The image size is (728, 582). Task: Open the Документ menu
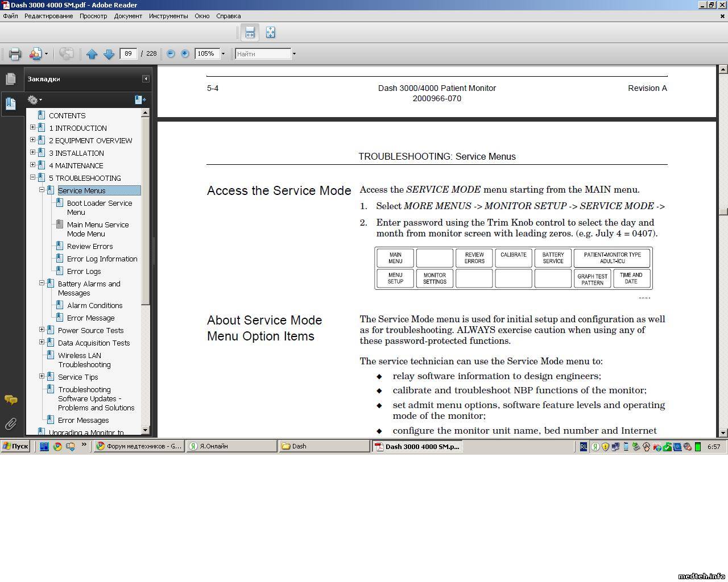click(128, 16)
